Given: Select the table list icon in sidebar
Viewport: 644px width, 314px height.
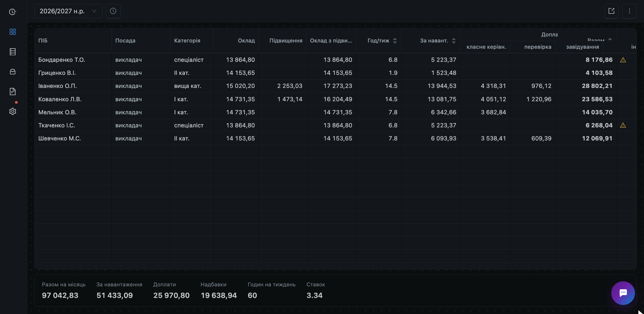Looking at the screenshot, I should pos(12,51).
